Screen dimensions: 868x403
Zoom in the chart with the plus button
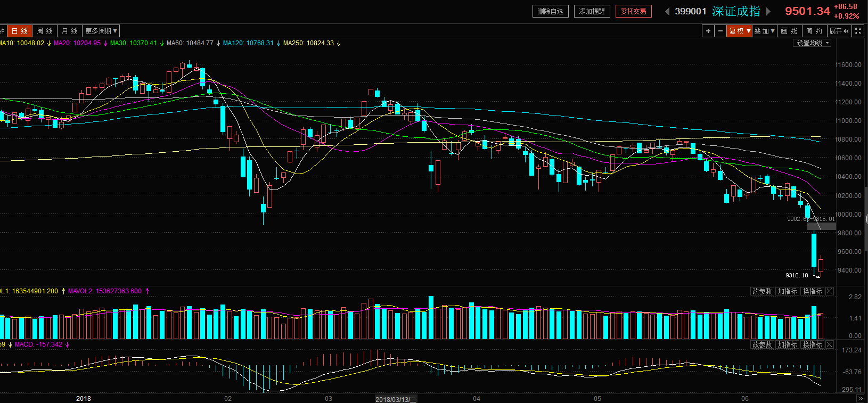click(x=708, y=31)
